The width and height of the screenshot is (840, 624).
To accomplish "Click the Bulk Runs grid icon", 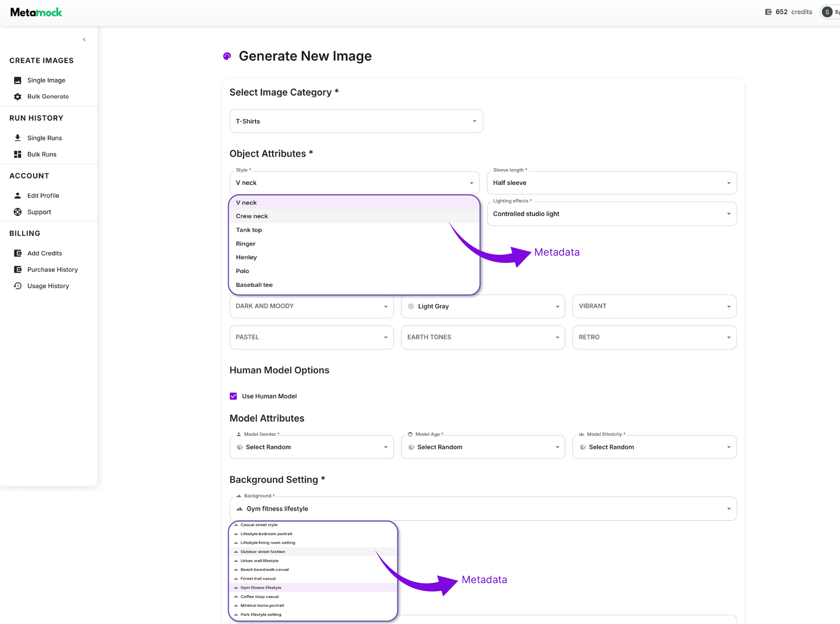I will [x=17, y=154].
